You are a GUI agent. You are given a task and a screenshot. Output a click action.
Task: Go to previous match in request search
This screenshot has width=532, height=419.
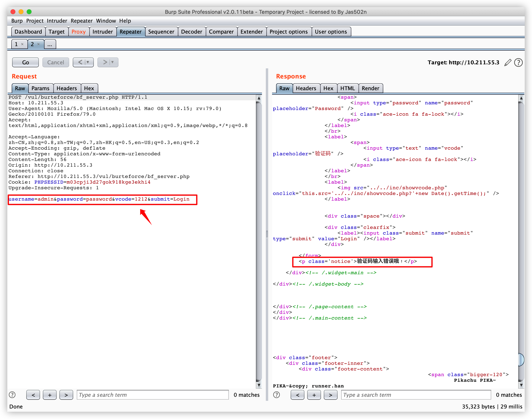pos(33,395)
